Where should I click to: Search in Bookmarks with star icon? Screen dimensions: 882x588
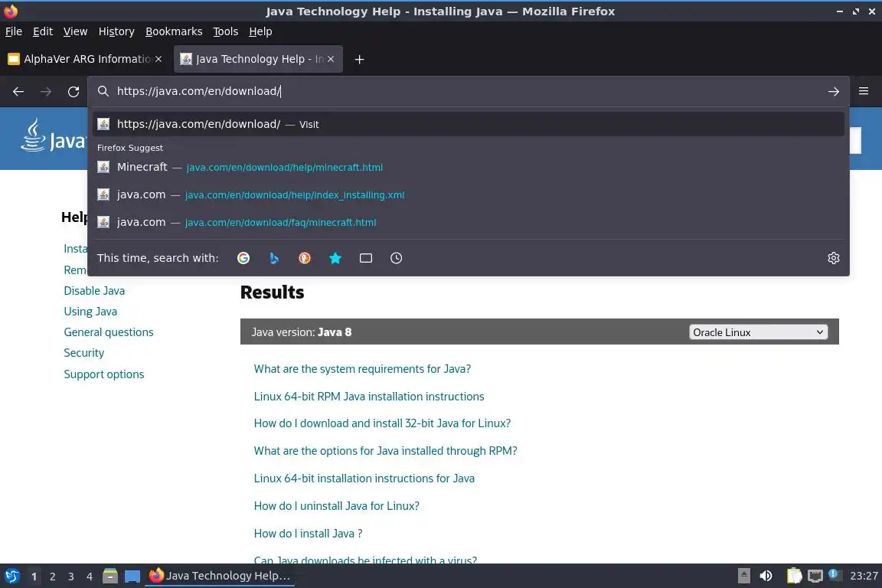pos(335,258)
